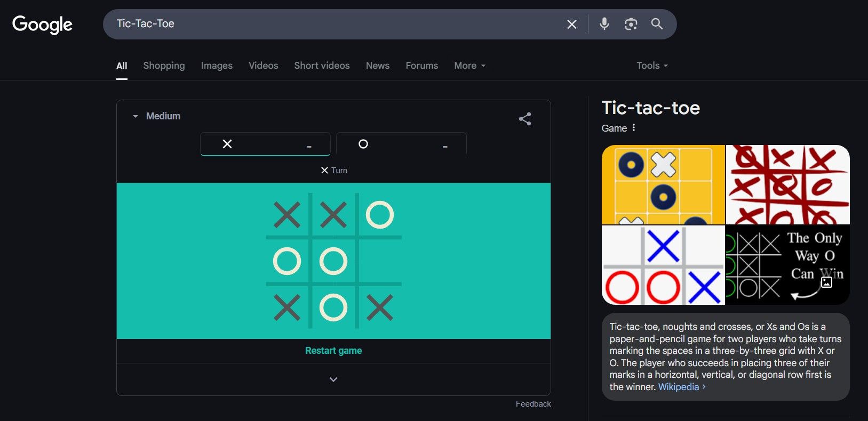Screen dimensions: 868x421
Task: Clear the search box text
Action: coord(571,24)
